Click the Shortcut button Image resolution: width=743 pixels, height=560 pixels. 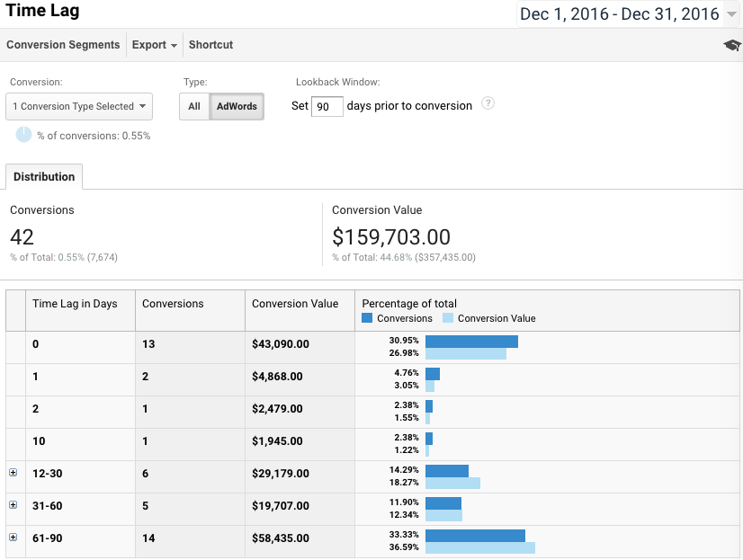pyautogui.click(x=210, y=45)
